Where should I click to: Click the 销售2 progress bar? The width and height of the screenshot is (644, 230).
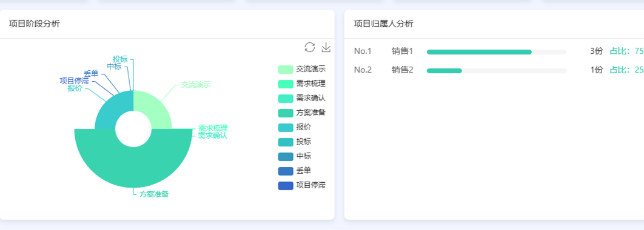(497, 71)
